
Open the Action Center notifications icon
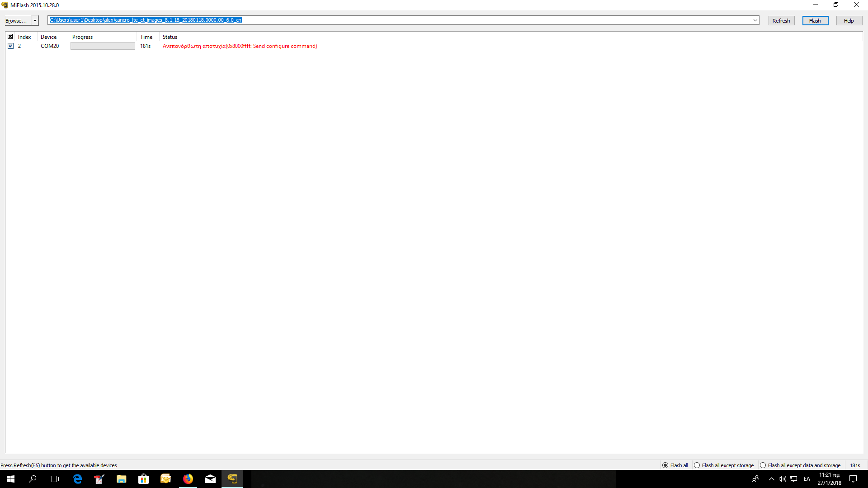point(853,479)
